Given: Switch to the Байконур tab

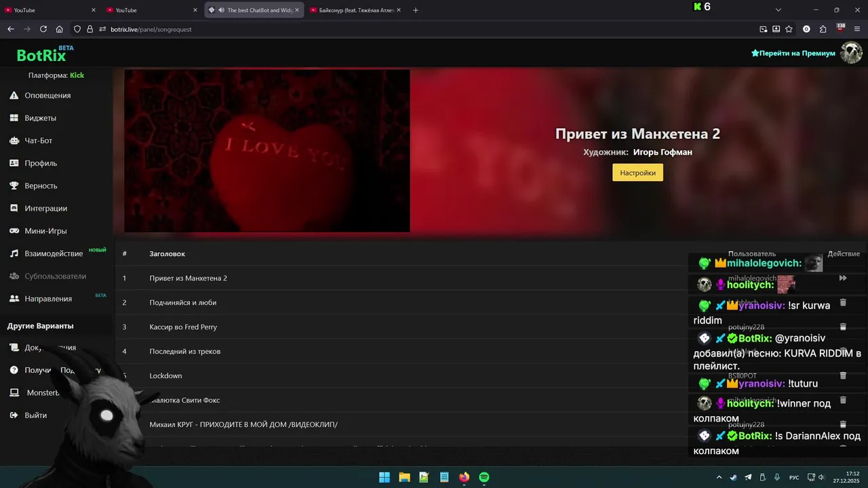Looking at the screenshot, I should pos(355,10).
